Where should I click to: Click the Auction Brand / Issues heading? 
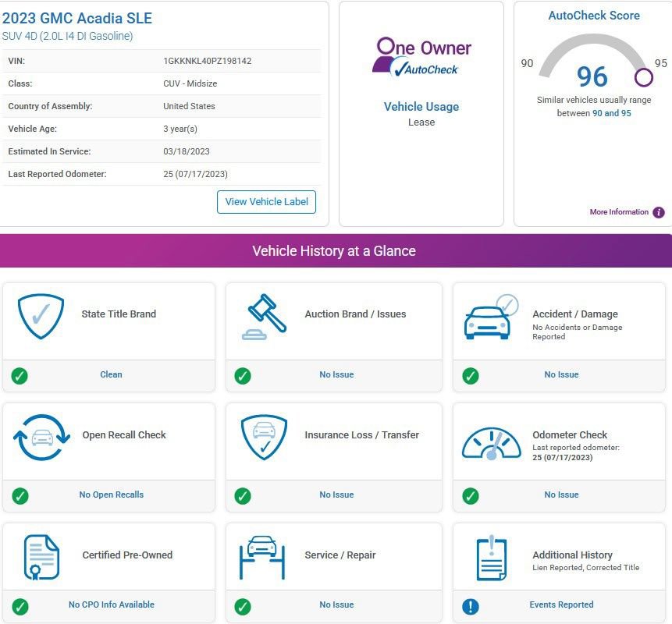coord(355,314)
